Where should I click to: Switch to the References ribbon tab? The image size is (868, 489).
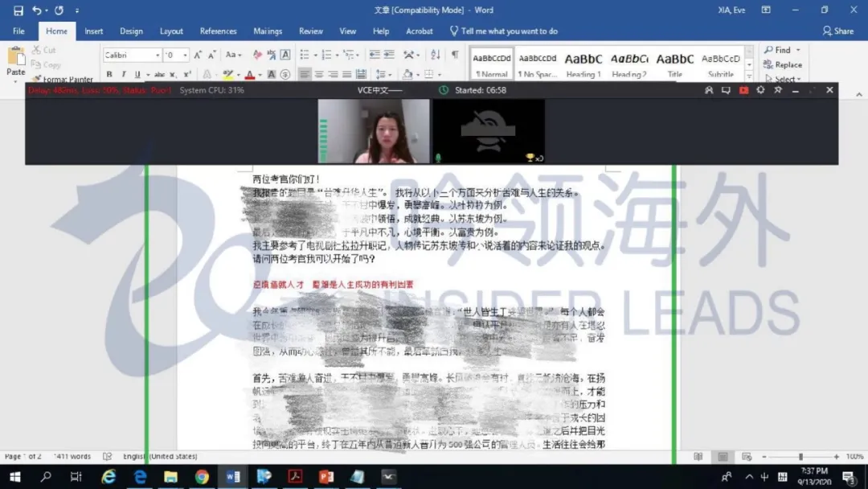(x=218, y=31)
